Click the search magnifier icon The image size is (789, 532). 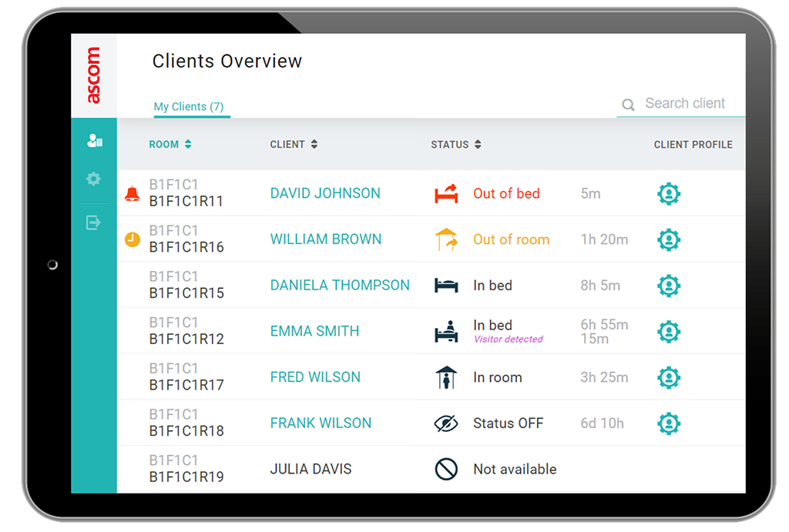pos(628,105)
